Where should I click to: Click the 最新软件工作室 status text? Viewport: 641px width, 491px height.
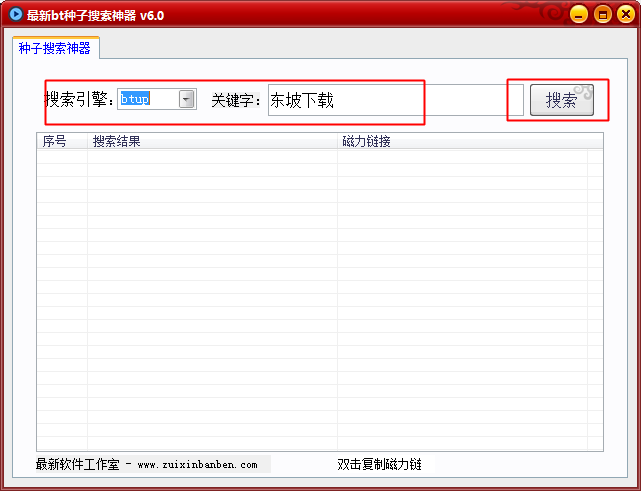pos(77,465)
